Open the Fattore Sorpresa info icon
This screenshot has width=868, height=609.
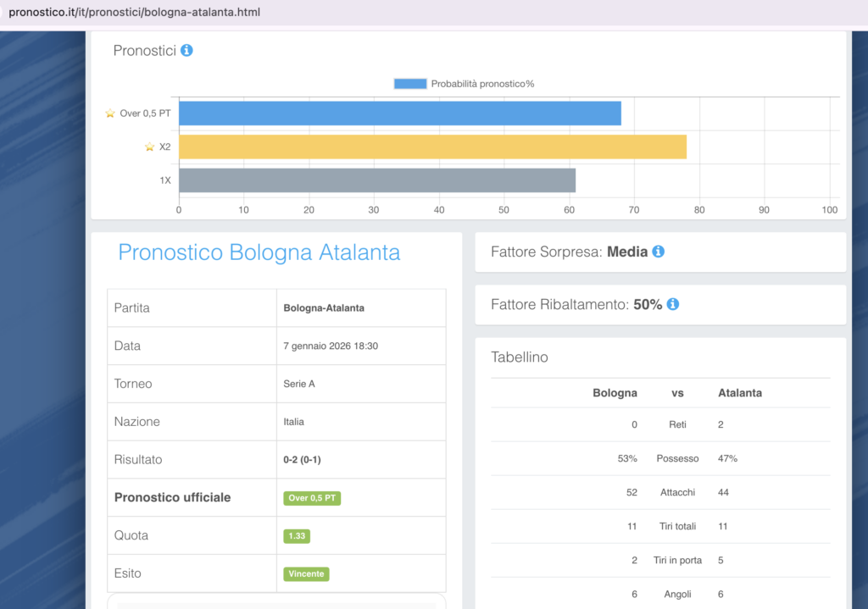(658, 252)
